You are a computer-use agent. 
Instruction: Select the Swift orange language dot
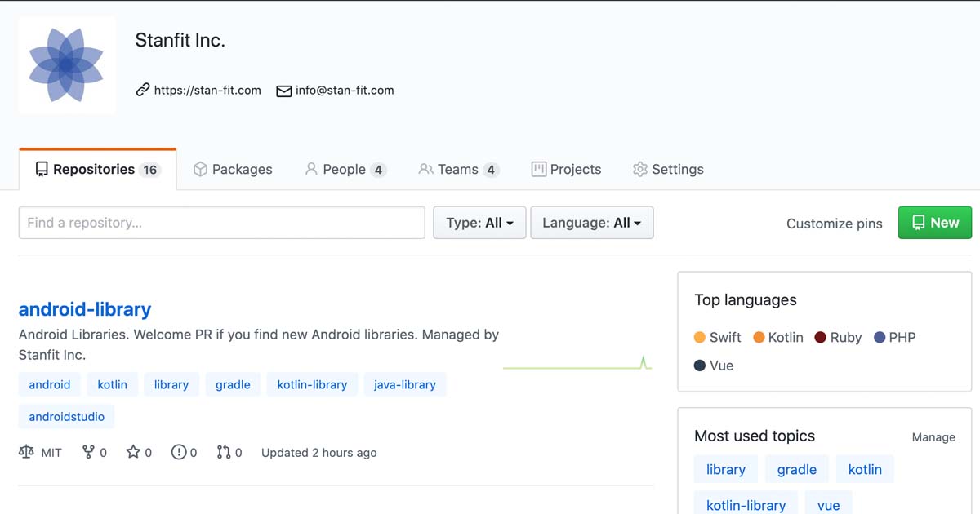click(x=699, y=338)
